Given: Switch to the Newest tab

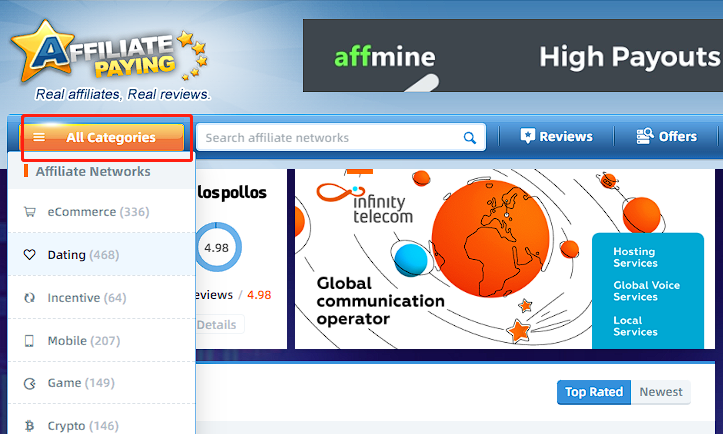Looking at the screenshot, I should 661,392.
